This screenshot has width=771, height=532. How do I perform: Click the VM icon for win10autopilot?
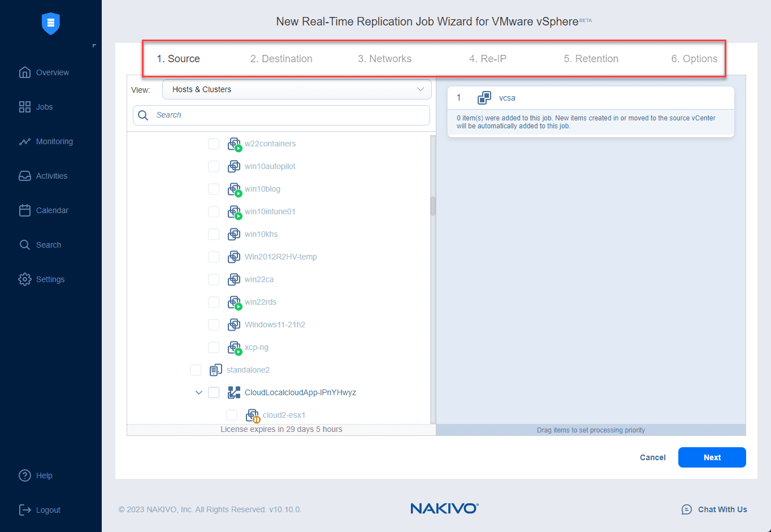click(x=234, y=166)
